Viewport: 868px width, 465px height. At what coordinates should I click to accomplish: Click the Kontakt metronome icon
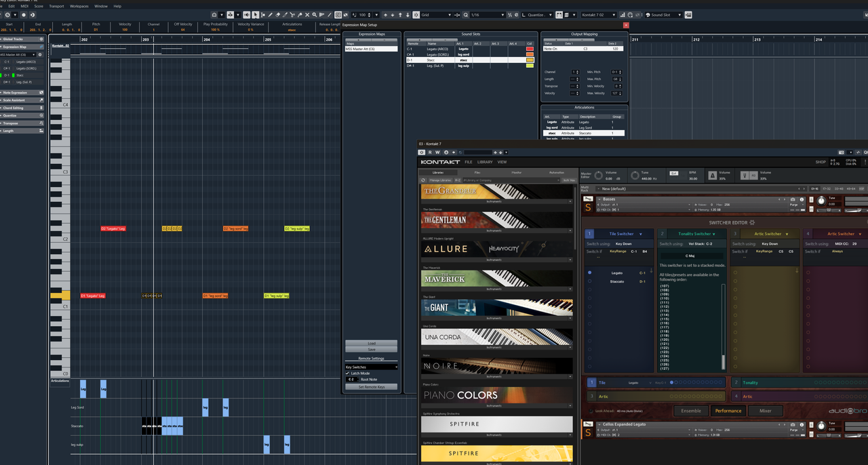click(x=712, y=176)
